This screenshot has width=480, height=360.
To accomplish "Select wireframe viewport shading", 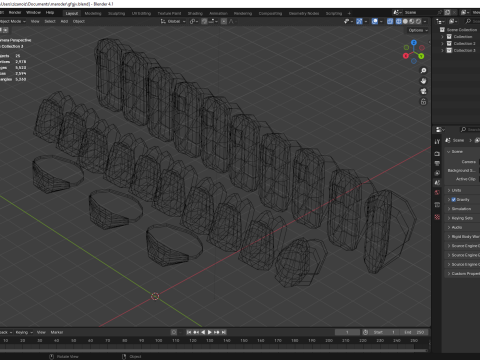I will click(399, 21).
